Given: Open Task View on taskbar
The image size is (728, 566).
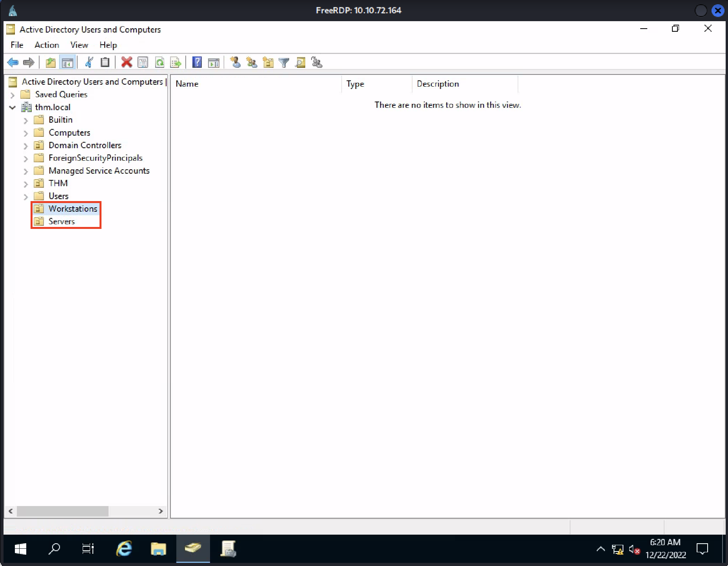Looking at the screenshot, I should tap(88, 549).
